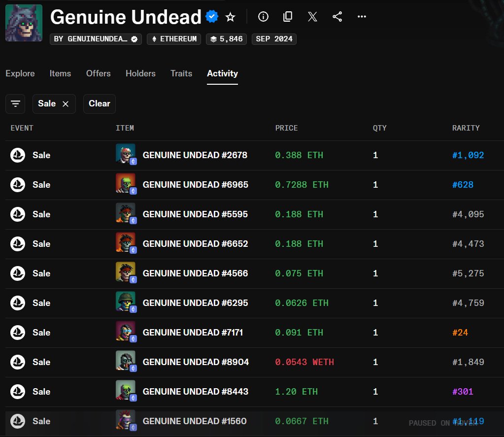Click the SEP 2024 date chip

pos(274,39)
